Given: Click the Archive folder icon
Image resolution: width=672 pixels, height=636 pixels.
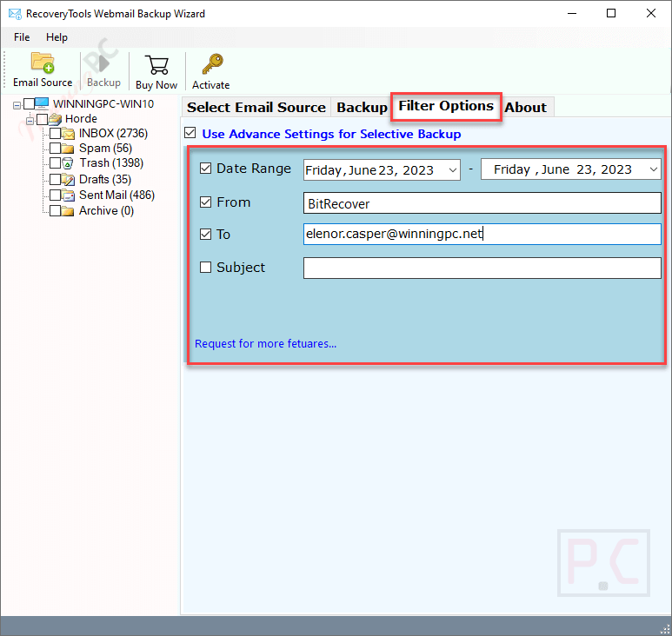Looking at the screenshot, I should pos(68,211).
